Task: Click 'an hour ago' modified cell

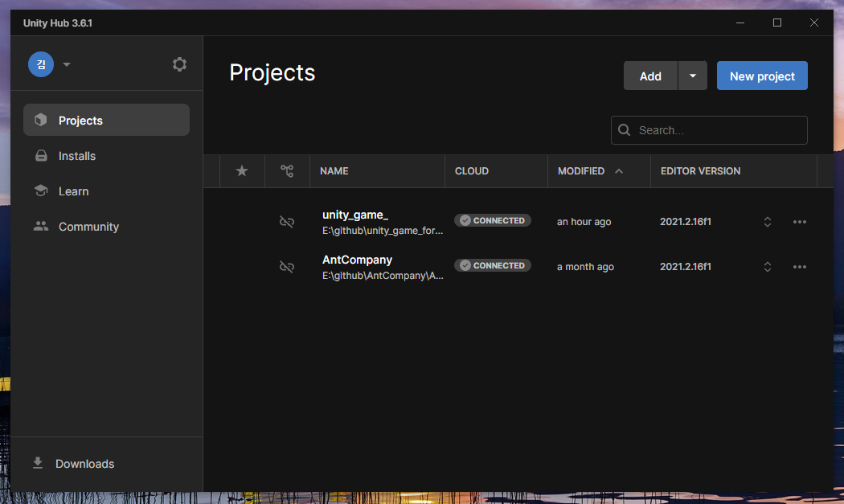Action: pos(584,222)
